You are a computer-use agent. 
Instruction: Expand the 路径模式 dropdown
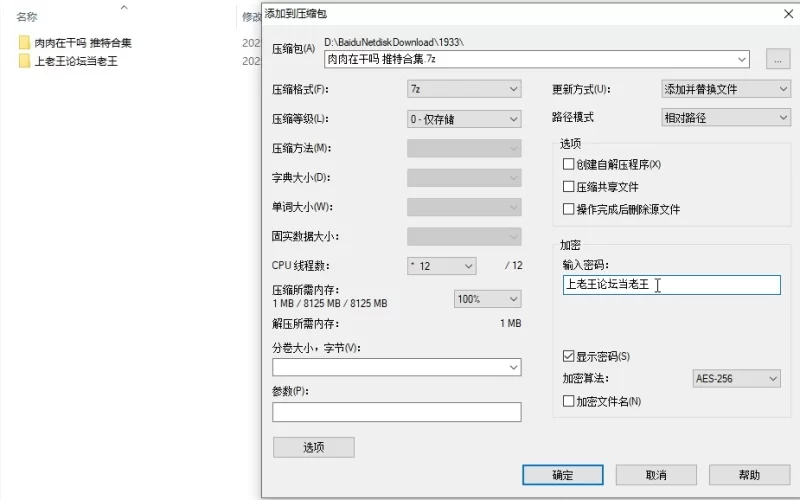click(x=726, y=117)
